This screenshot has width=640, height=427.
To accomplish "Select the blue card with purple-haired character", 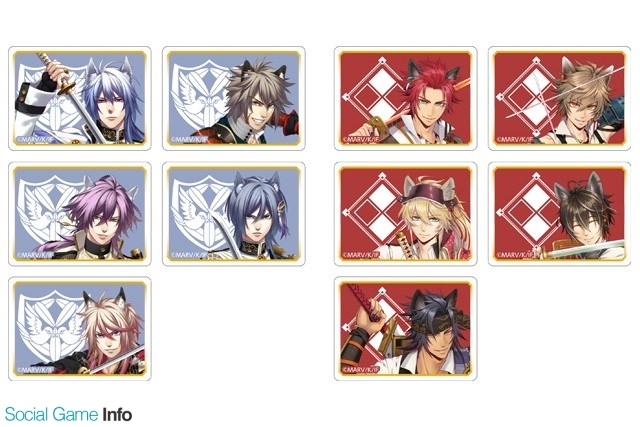I will pyautogui.click(x=80, y=214).
